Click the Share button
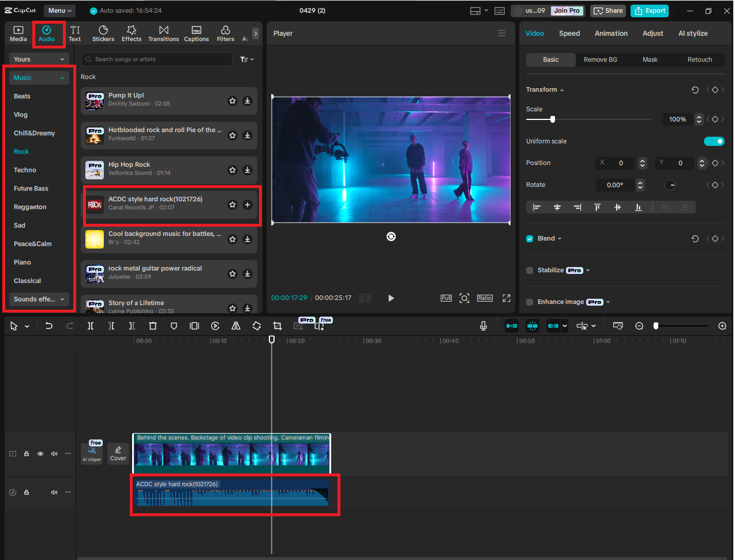This screenshot has height=560, width=735. point(608,11)
